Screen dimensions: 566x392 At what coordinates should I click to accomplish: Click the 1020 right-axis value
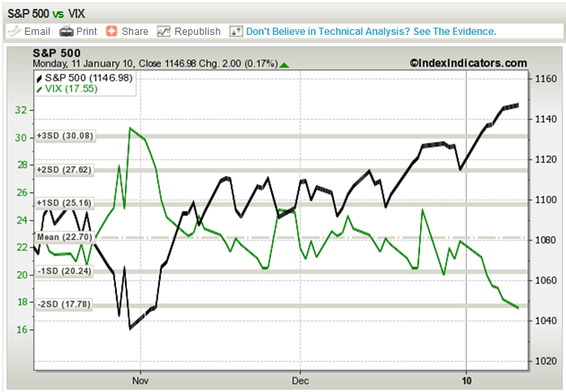pos(546,361)
